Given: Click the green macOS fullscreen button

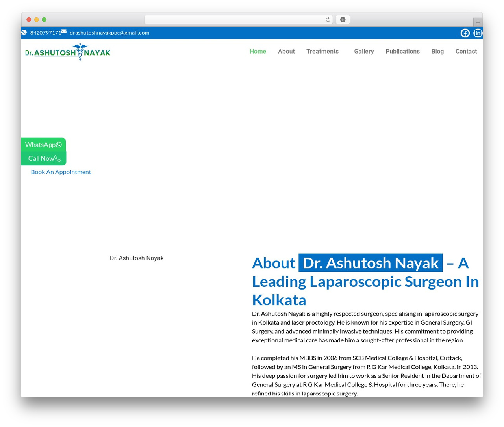Looking at the screenshot, I should click(x=44, y=20).
